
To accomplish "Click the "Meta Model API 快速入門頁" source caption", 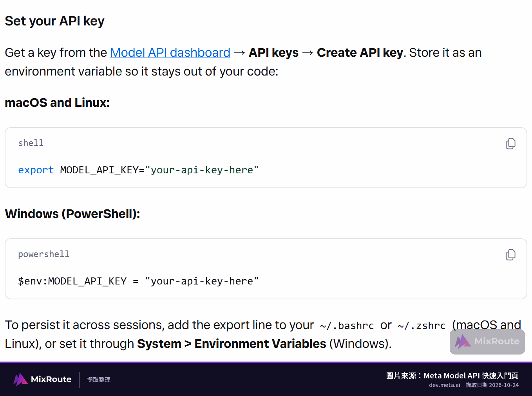I will click(471, 376).
